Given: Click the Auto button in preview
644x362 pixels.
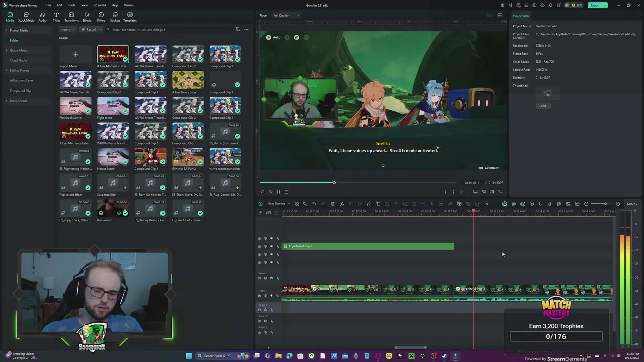Looking at the screenshot, I should (x=273, y=37).
